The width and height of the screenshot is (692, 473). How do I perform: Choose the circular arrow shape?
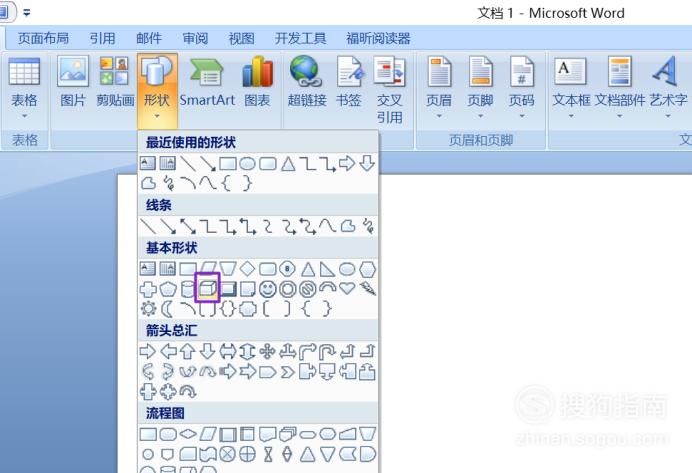click(188, 391)
